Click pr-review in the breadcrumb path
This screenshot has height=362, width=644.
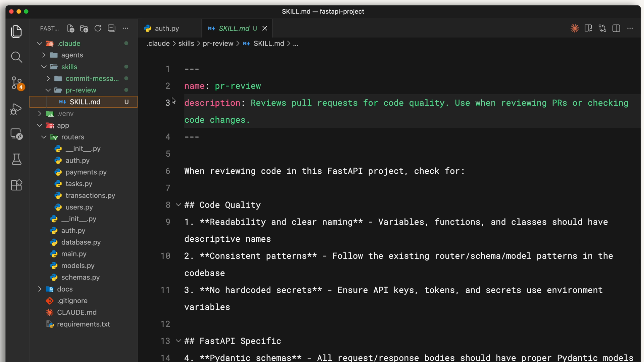(x=218, y=44)
